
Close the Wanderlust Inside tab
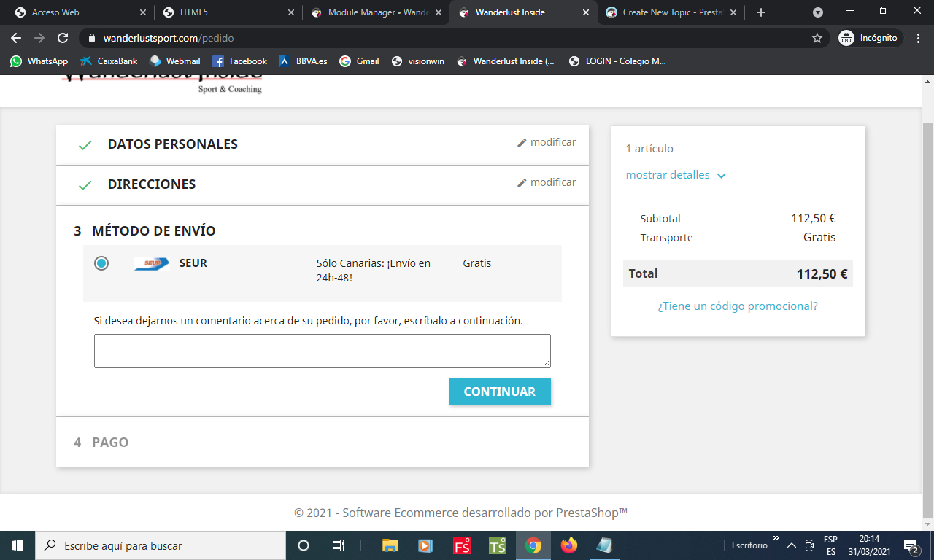pyautogui.click(x=585, y=12)
